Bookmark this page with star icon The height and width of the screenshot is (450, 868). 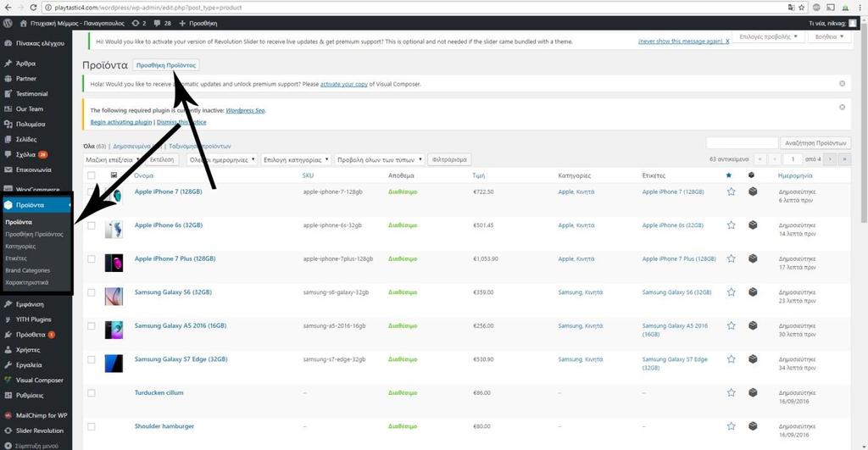pyautogui.click(x=802, y=7)
